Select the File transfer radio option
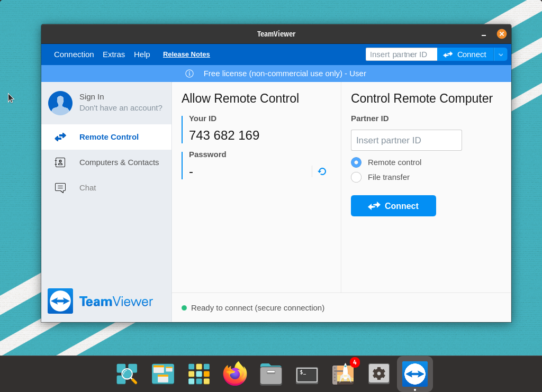542x392 pixels. pyautogui.click(x=356, y=177)
